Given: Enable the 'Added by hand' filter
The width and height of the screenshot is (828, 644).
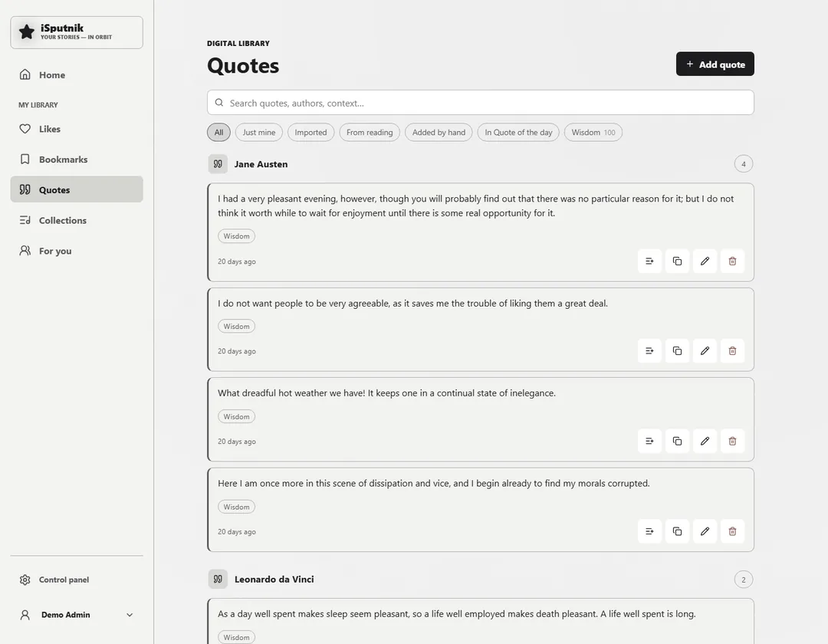Looking at the screenshot, I should pyautogui.click(x=439, y=133).
